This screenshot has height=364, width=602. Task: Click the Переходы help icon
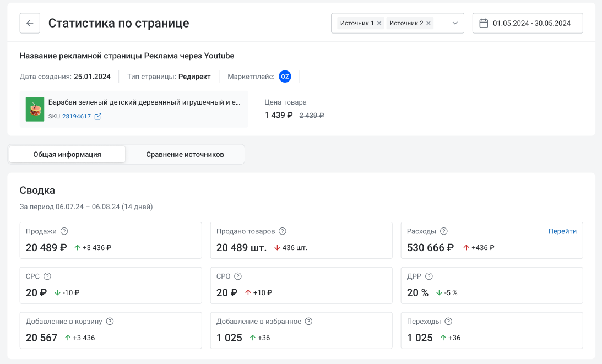click(448, 322)
